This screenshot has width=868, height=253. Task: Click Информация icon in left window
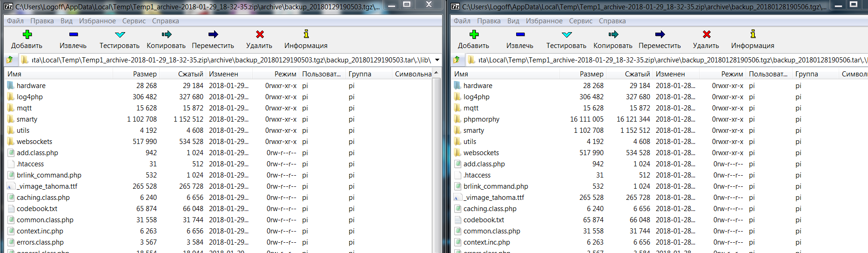(x=306, y=34)
